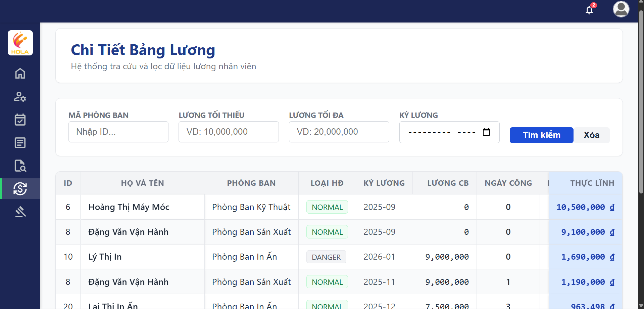Click the DANGER badge for Lý Thị In
The image size is (644, 309).
click(x=326, y=257)
